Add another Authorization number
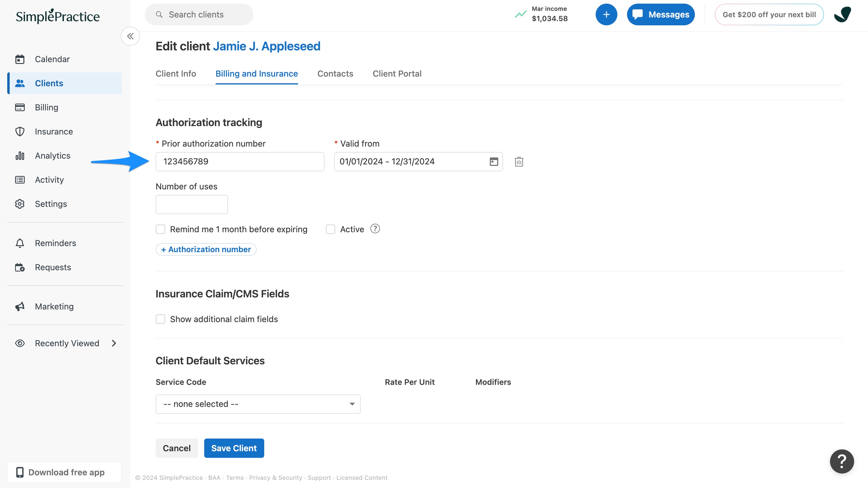This screenshot has width=868, height=488. coord(206,249)
